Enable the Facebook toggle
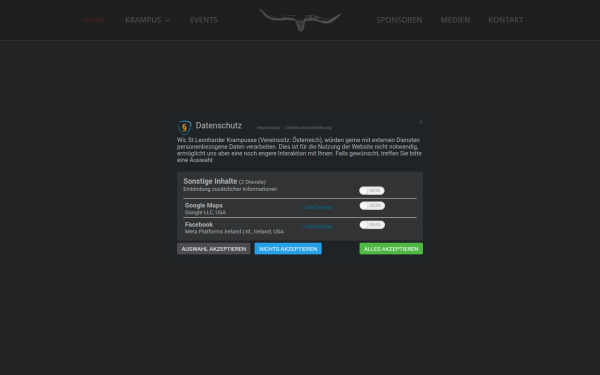 point(372,225)
